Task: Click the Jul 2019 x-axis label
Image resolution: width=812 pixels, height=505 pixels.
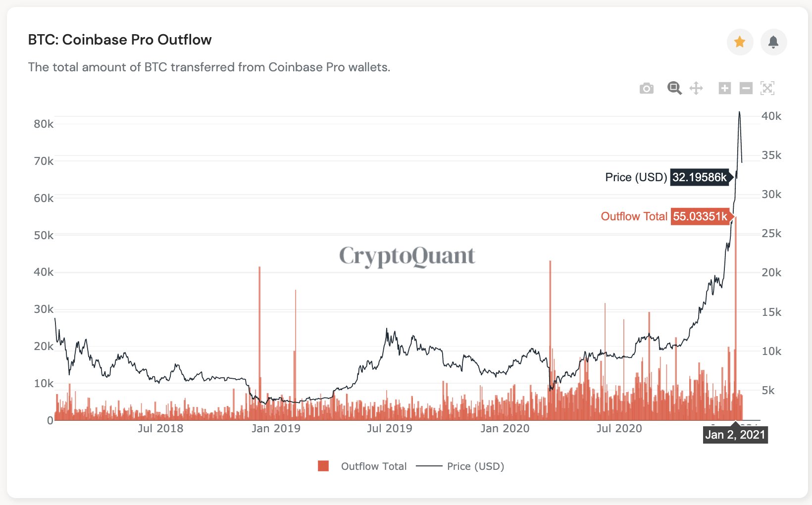Action: point(390,429)
